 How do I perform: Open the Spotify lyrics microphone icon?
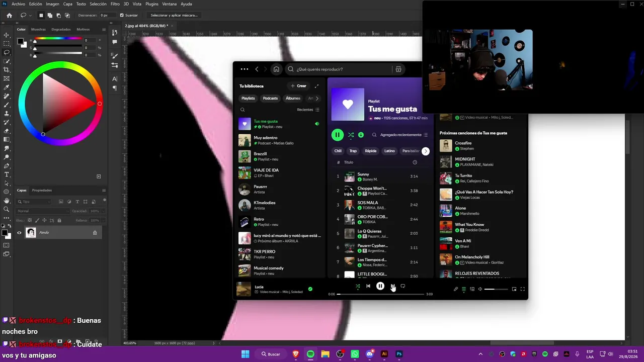point(456,289)
